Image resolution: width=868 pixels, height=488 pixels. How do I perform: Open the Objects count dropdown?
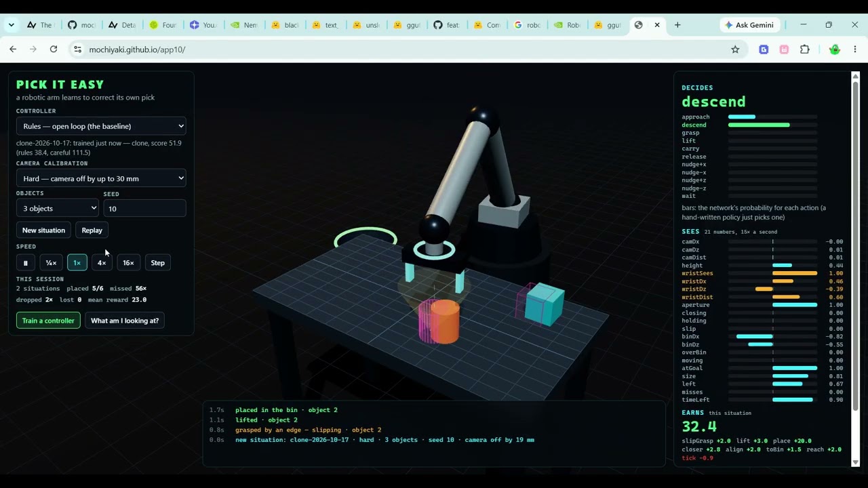click(58, 209)
